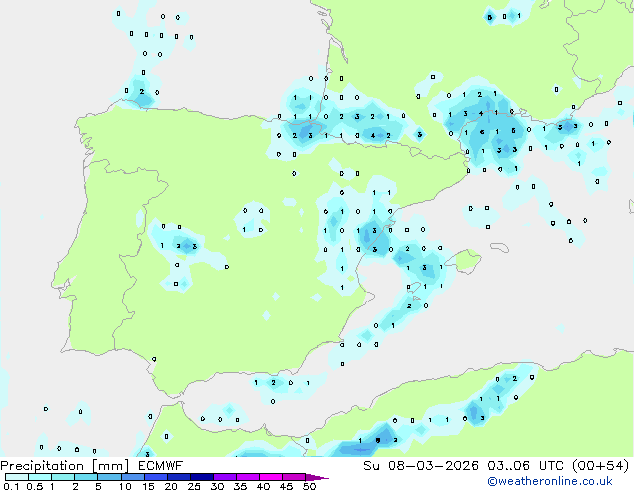
Task: Click the 40–45 mm magenta legend swatch
Action: point(271,477)
